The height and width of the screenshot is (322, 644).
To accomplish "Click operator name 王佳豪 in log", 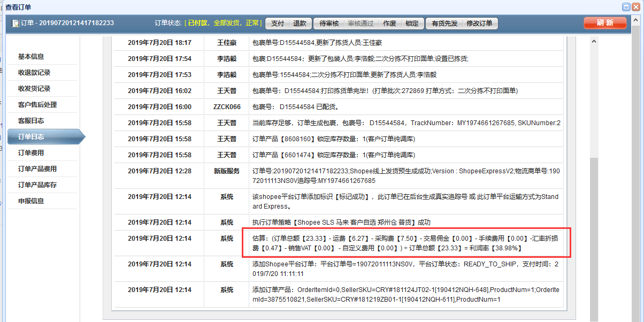I will (227, 43).
